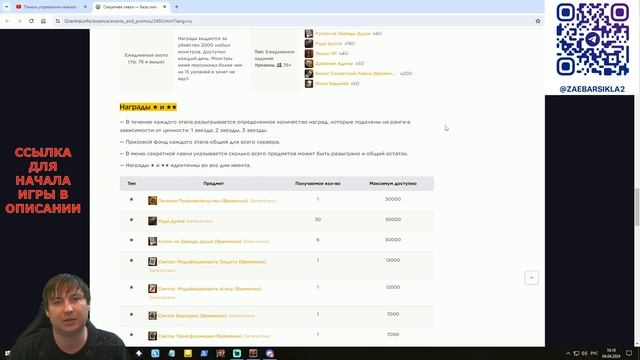Click the x50 last reward item icon
The width and height of the screenshot is (640, 360).
(x=309, y=83)
